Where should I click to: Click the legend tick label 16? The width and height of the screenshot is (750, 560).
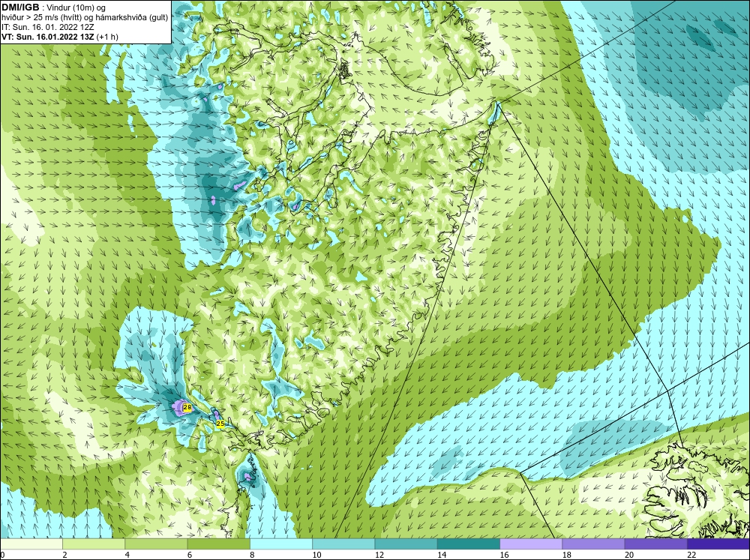(x=504, y=554)
